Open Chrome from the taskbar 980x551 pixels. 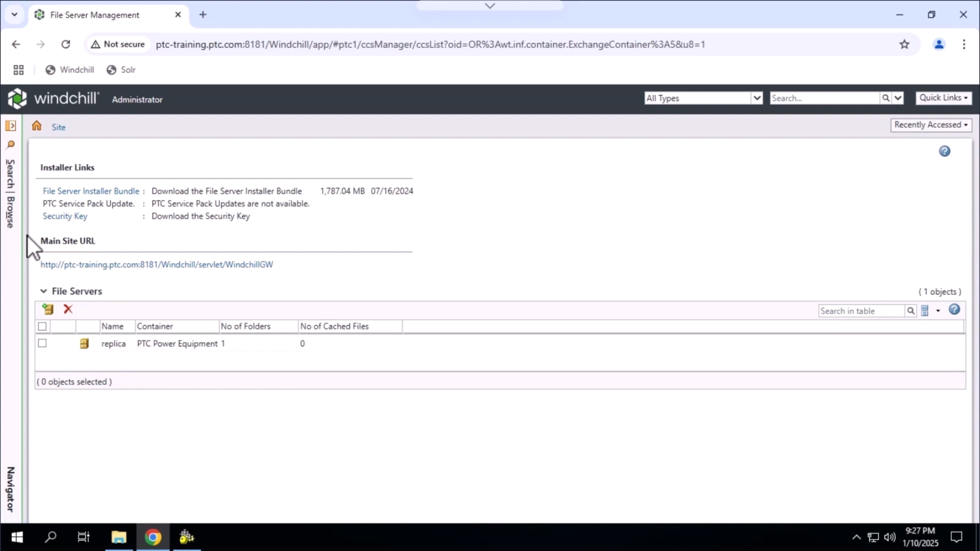[153, 537]
